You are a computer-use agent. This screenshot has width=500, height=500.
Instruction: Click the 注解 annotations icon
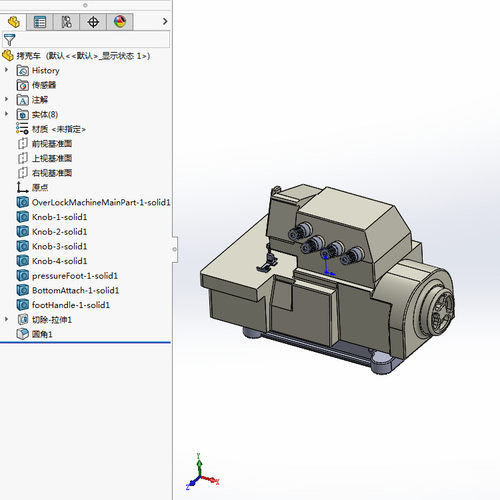23,100
